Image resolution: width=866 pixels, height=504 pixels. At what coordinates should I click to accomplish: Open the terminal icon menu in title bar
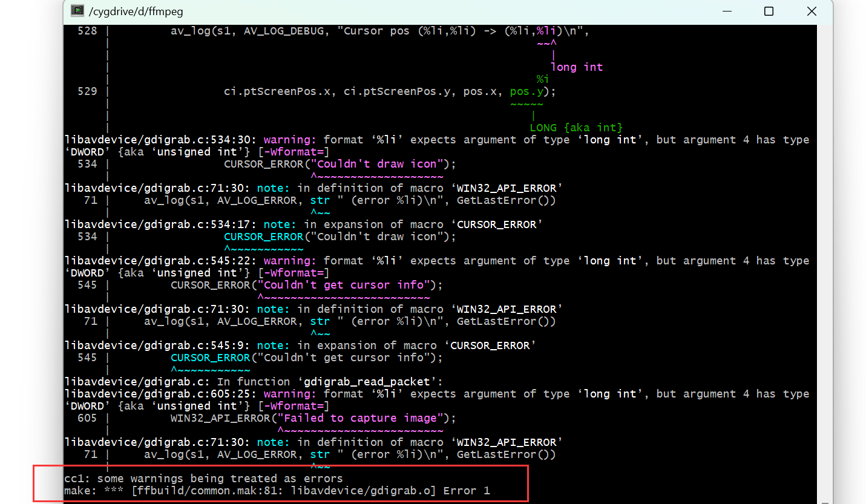[x=77, y=11]
